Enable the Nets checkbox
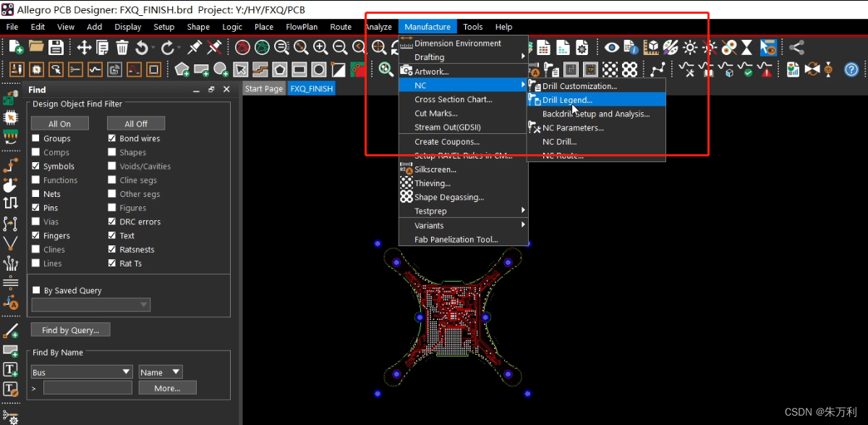This screenshot has height=425, width=868. [x=36, y=194]
